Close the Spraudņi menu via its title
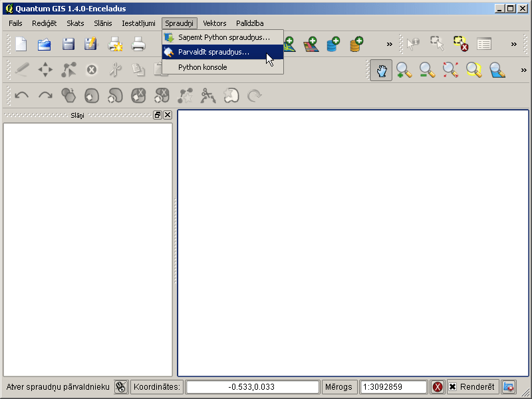Image resolution: width=532 pixels, height=399 pixels. (179, 23)
